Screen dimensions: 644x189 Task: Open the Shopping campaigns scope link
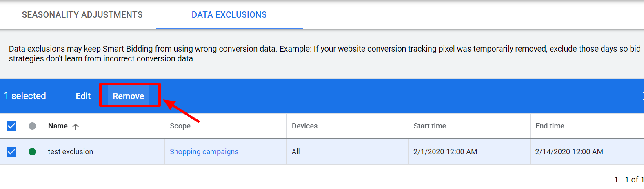[x=204, y=152]
